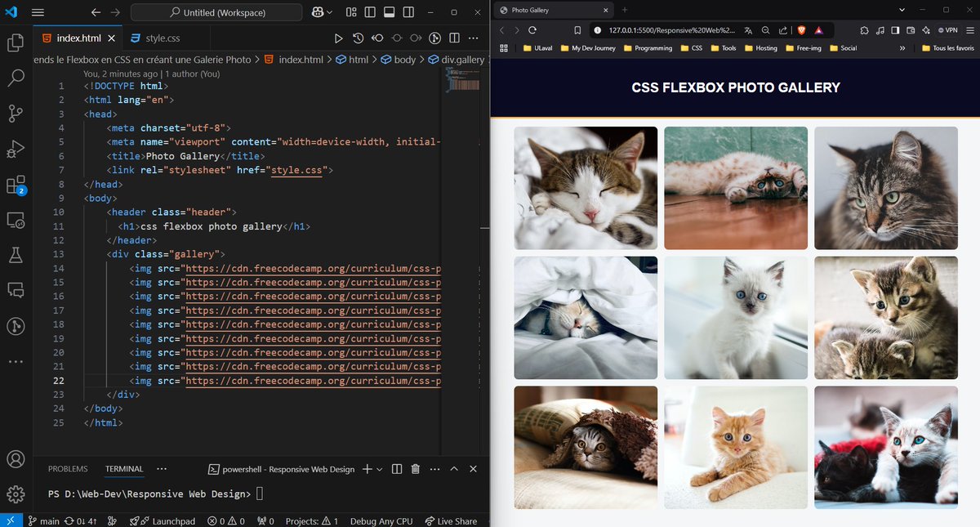Screen dimensions: 980x527
Task: Kill the terminal with trash icon
Action: click(x=416, y=469)
